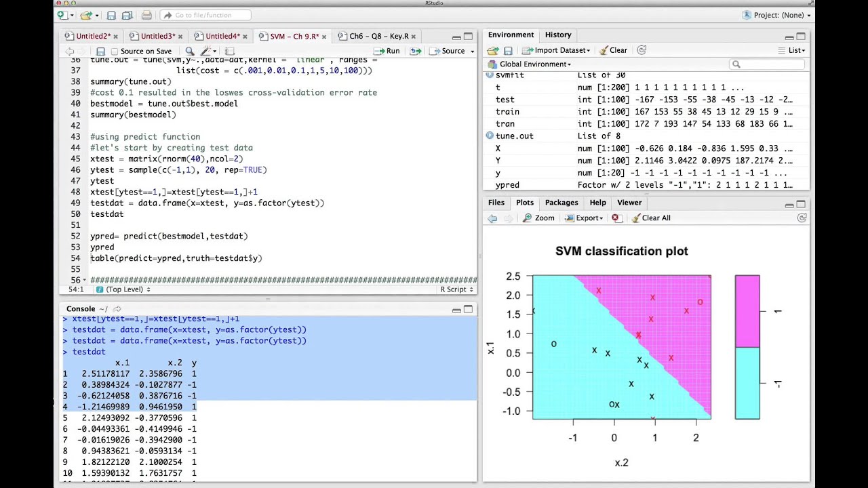Open the Source button dropdown arrow
The height and width of the screenshot is (488, 868).
473,51
